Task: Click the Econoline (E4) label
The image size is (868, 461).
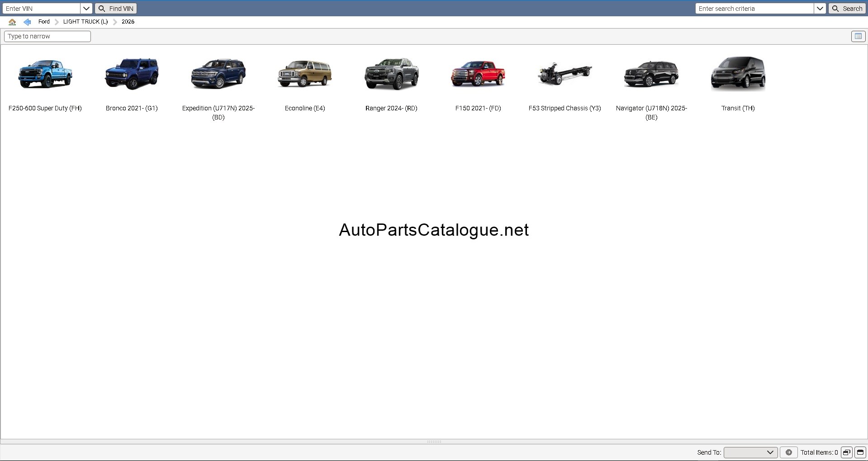Action: pos(305,108)
